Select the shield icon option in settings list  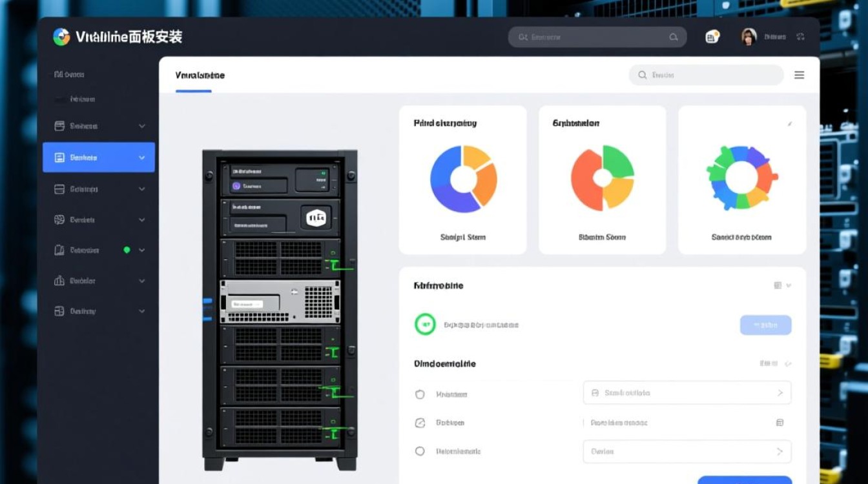420,394
